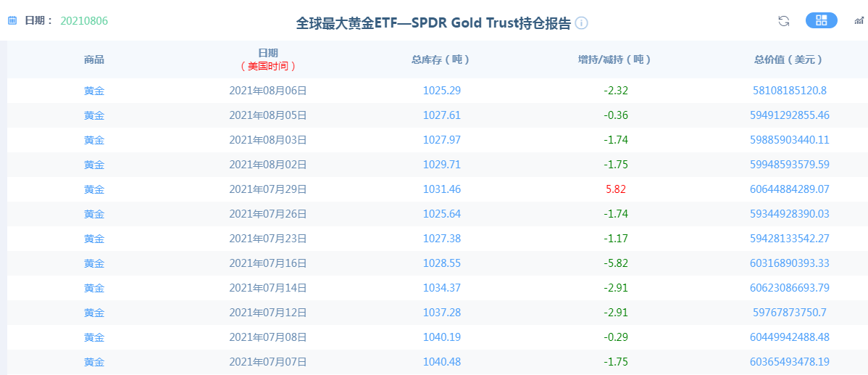Click total value 60449942488.48

[x=790, y=337]
